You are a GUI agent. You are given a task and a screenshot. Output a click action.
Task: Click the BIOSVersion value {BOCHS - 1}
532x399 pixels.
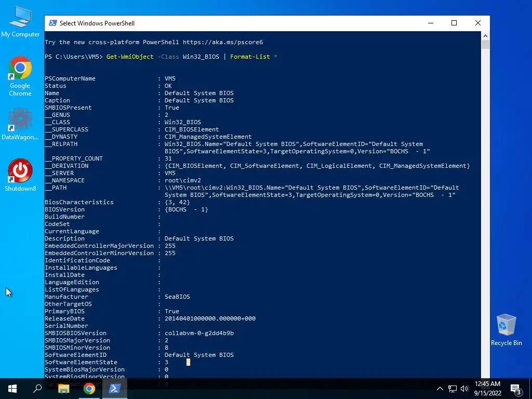click(x=187, y=209)
